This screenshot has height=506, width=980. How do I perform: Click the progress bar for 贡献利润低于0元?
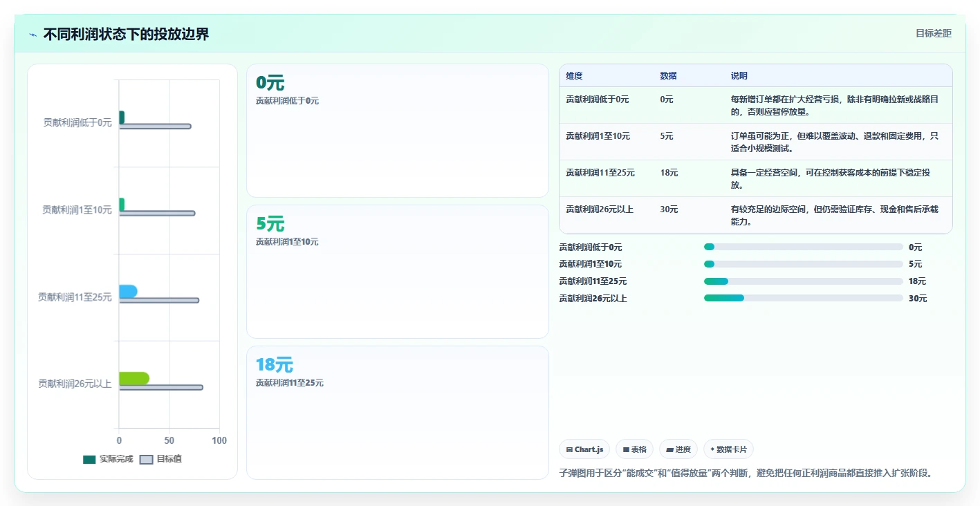pyautogui.click(x=804, y=247)
